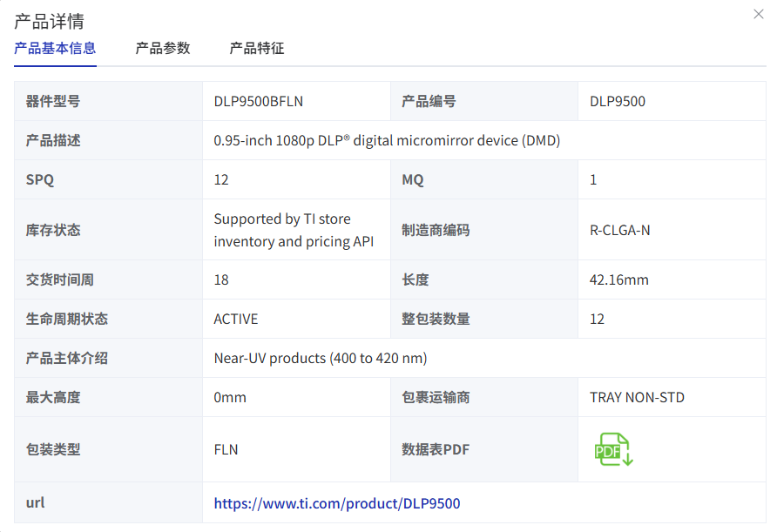Open the 产品参数 tab
This screenshot has width=777, height=532.
pyautogui.click(x=163, y=48)
